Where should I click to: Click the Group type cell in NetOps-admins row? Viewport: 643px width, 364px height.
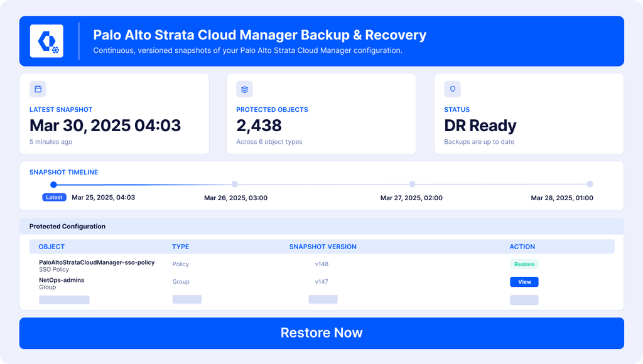[x=181, y=282]
